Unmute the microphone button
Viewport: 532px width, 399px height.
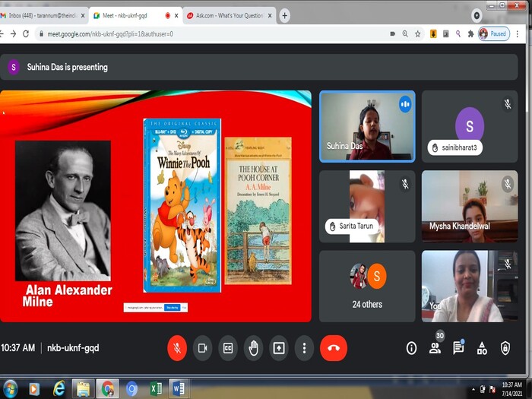177,348
